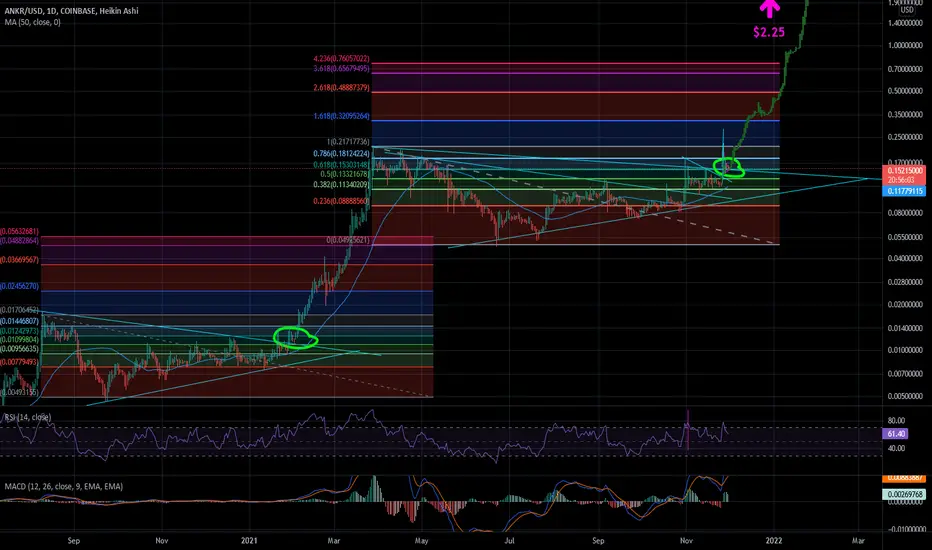Click the (0.04882864) Fibonacci label
932x550 pixels.
pos(20,241)
